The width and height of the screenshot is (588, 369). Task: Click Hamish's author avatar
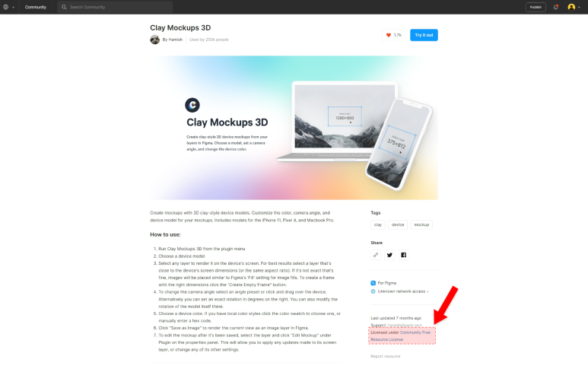pyautogui.click(x=155, y=40)
